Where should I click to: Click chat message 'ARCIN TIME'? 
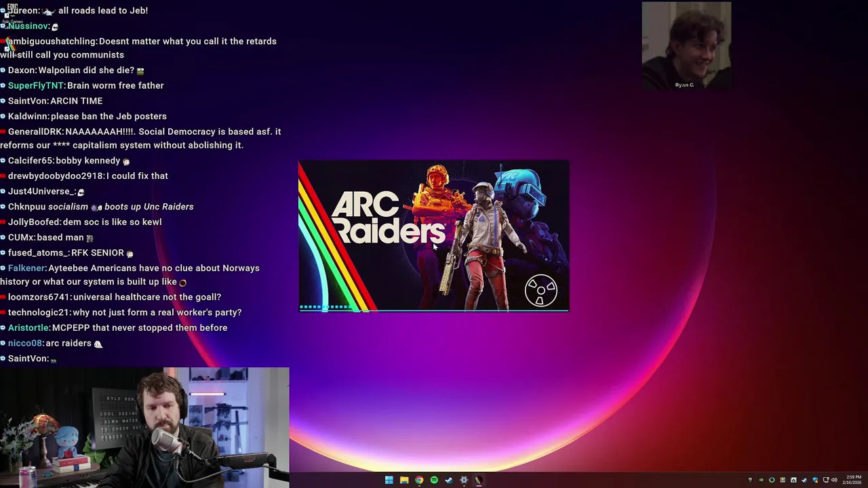click(77, 101)
